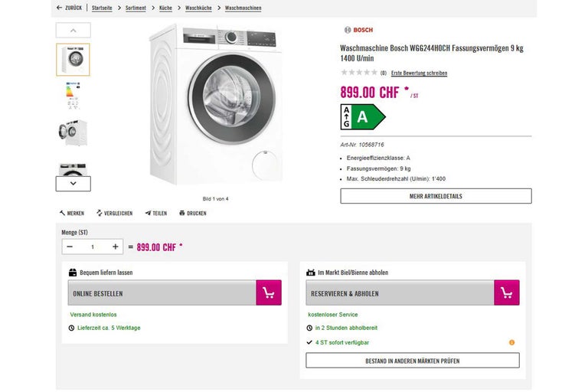588x392 pixels.
Task: Check Bestand in anderen Märkten prüfen
Action: 412,360
